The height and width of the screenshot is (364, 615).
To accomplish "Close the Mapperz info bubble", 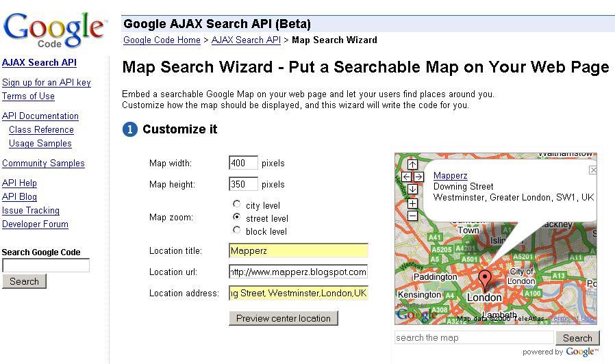I will tap(593, 170).
